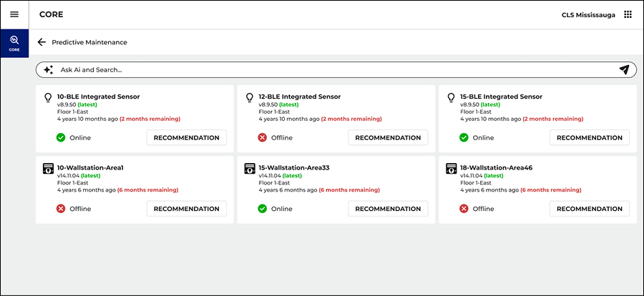Screen dimensions: 644x296
Task: Go back using the Predictive Maintenance arrow
Action: tap(41, 42)
